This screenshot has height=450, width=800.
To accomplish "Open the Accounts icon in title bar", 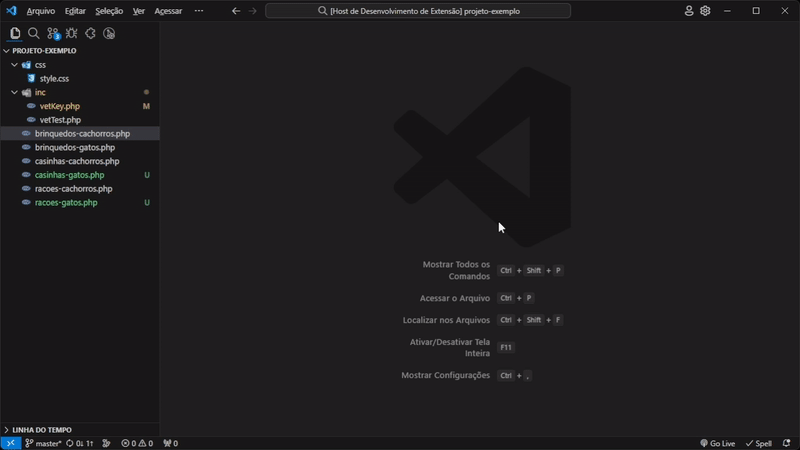I will click(x=689, y=11).
